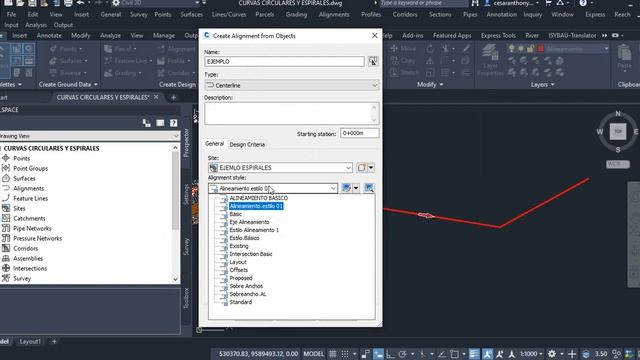Toggle highlighted dynamic input status button
640x360 pixels.
pos(378,354)
